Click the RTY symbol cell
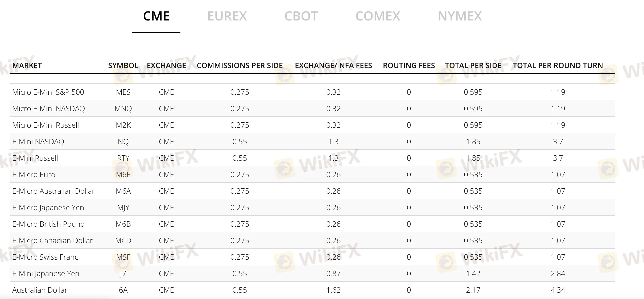 (x=123, y=158)
